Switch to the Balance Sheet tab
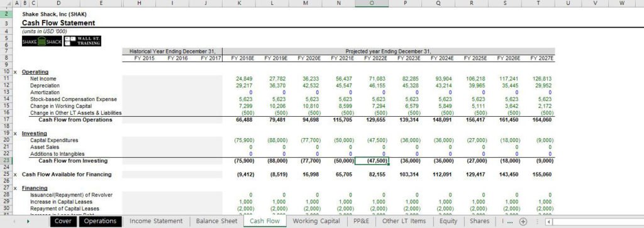 [x=216, y=221]
